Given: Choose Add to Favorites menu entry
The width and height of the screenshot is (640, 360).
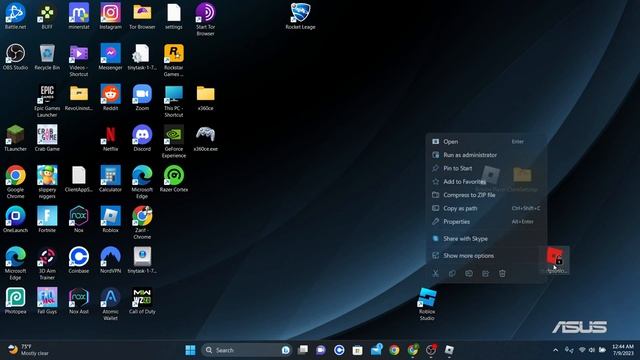Looking at the screenshot, I should coord(486,182).
